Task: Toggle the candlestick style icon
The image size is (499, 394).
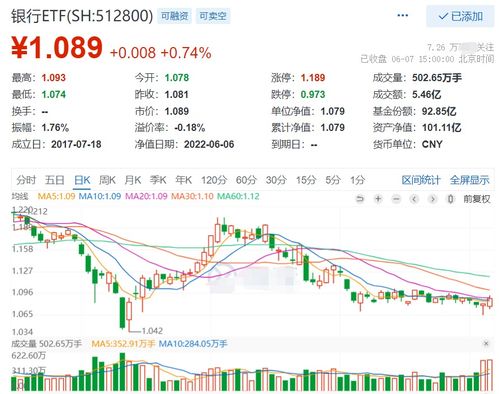Action: (x=450, y=199)
